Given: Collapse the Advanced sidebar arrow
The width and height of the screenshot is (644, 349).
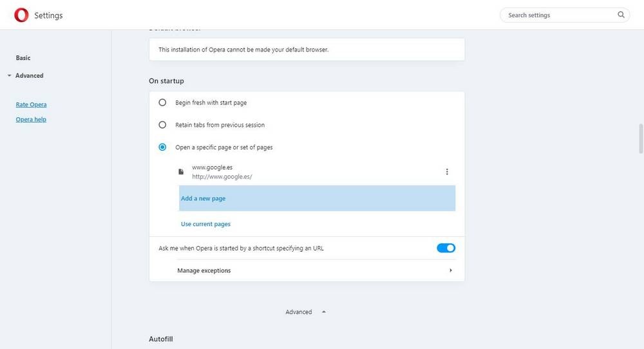Looking at the screenshot, I should (x=9, y=76).
